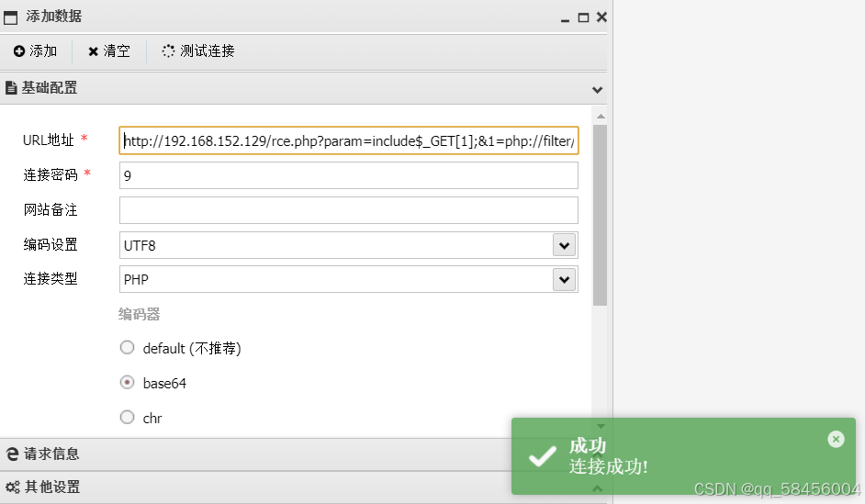
Task: Click the window icon in the 添加数据 title bar
Action: click(10, 17)
